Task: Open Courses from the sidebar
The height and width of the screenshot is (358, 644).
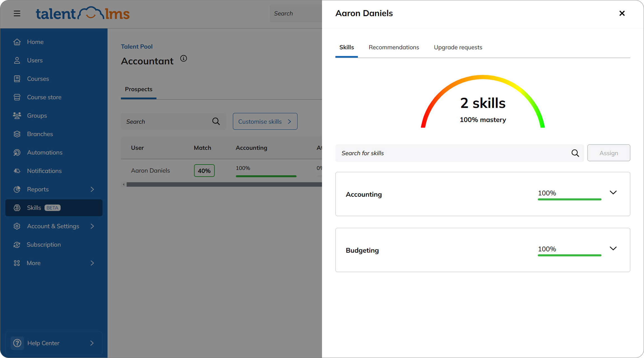Action: pos(54,79)
